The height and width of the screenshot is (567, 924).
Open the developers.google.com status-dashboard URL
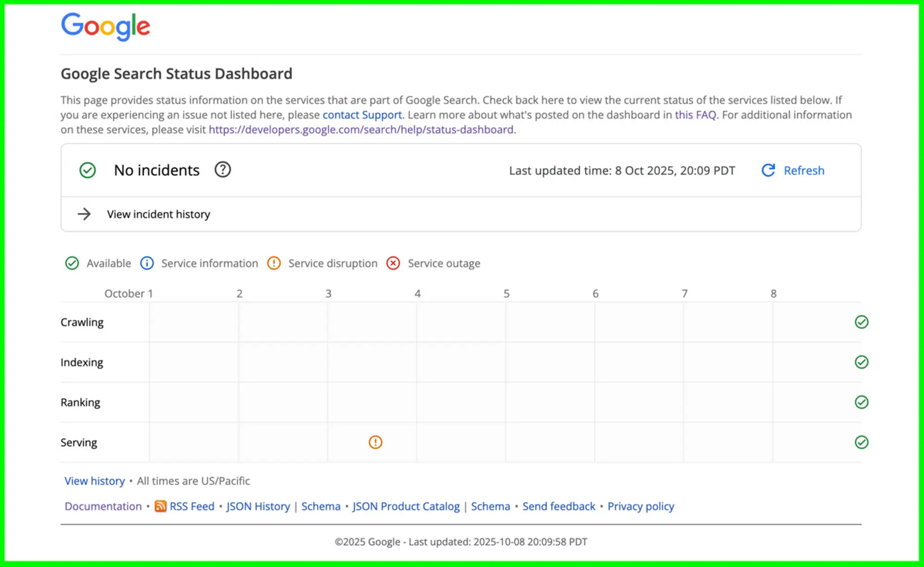(361, 130)
